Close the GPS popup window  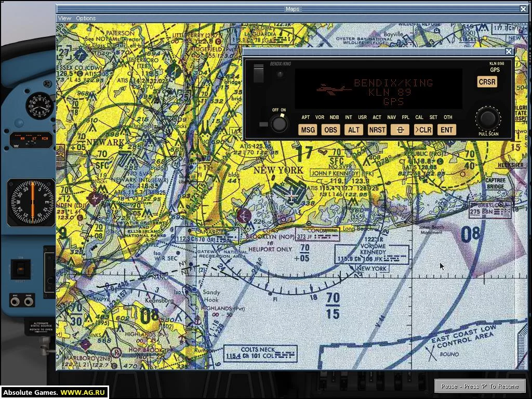[509, 51]
